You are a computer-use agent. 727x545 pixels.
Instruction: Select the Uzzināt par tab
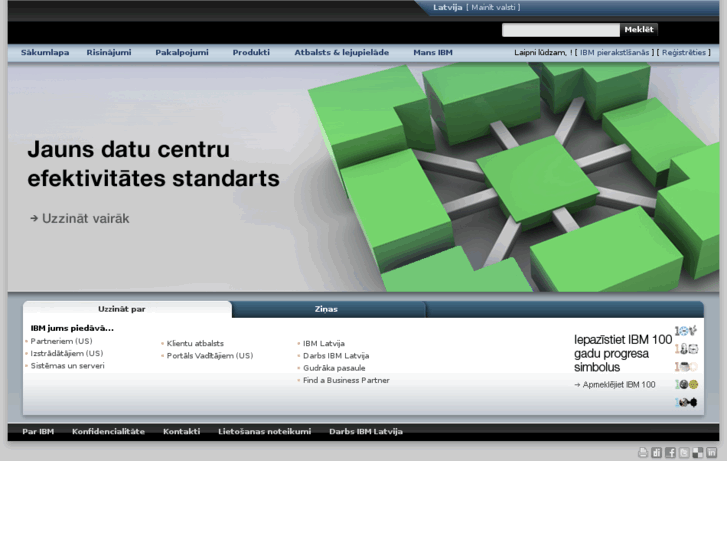pyautogui.click(x=122, y=309)
